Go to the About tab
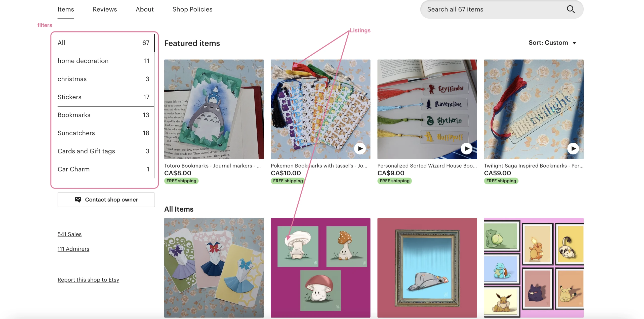This screenshot has width=644, height=319. (145, 9)
